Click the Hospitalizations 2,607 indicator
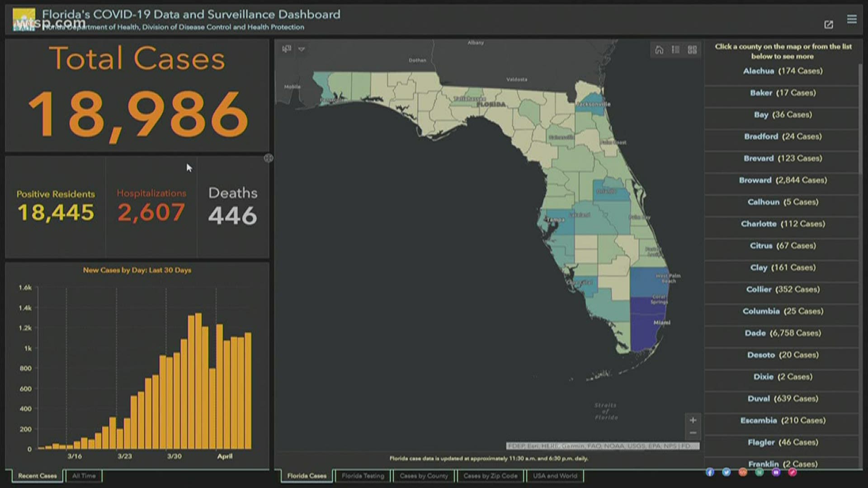The width and height of the screenshot is (868, 488). tap(151, 206)
